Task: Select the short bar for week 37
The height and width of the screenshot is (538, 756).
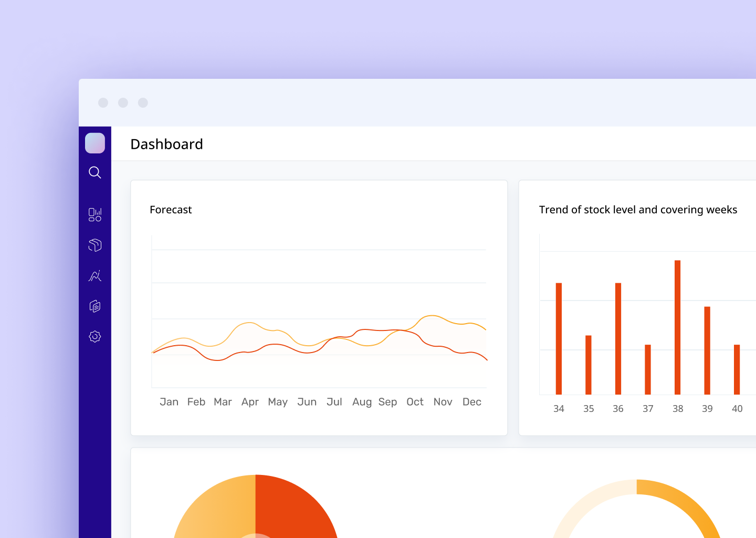Action: click(x=648, y=369)
